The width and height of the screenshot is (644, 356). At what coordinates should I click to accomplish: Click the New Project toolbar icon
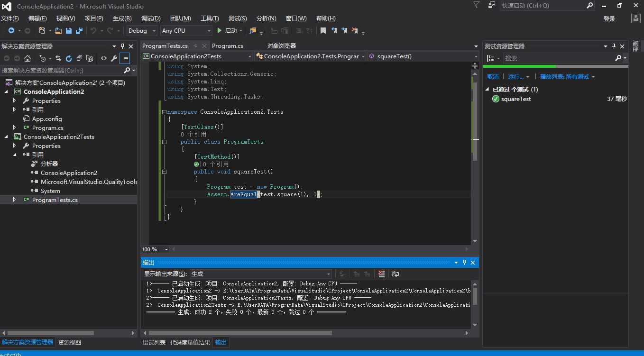pyautogui.click(x=42, y=31)
